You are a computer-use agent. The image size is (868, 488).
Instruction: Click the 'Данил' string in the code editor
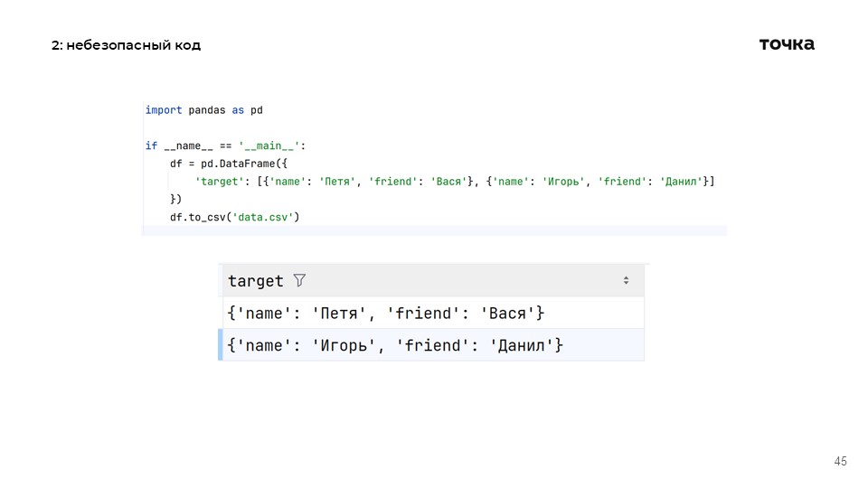tap(682, 182)
